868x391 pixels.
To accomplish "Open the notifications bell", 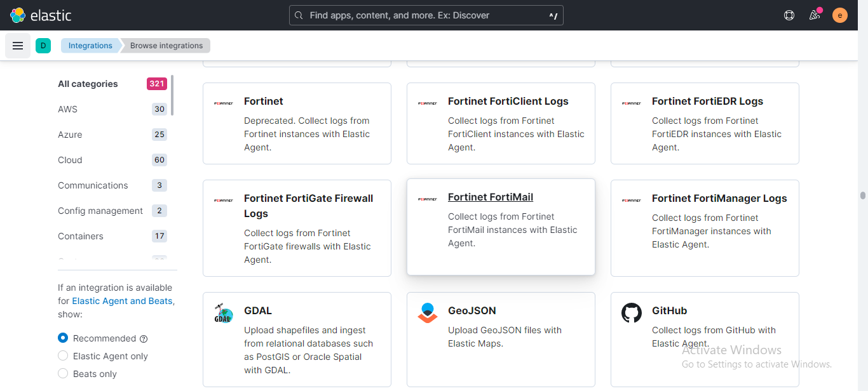I will pyautogui.click(x=815, y=15).
